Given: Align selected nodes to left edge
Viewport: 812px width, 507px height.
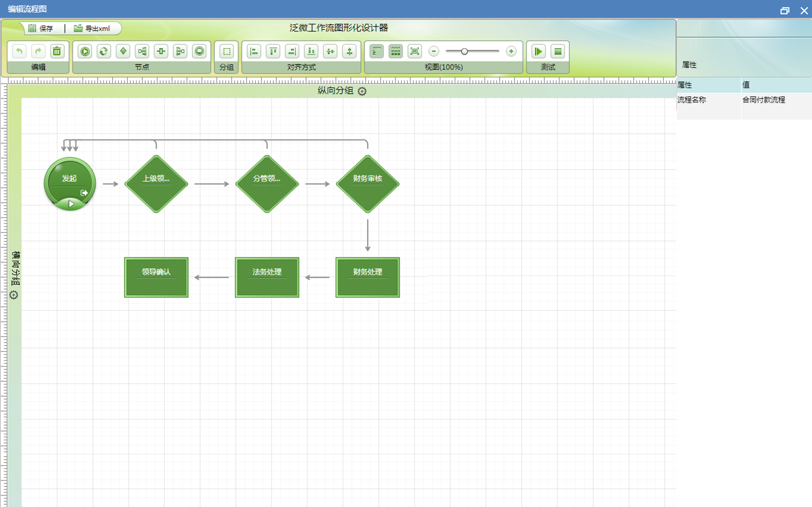Looking at the screenshot, I should 254,51.
